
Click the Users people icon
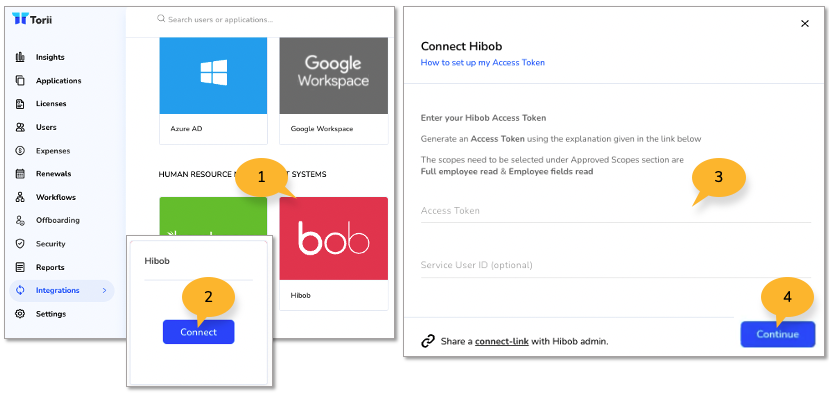click(20, 127)
